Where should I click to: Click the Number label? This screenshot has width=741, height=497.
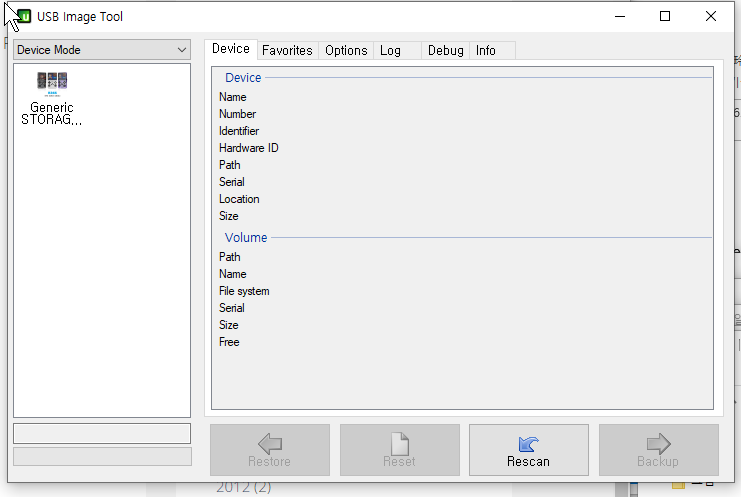tap(237, 114)
